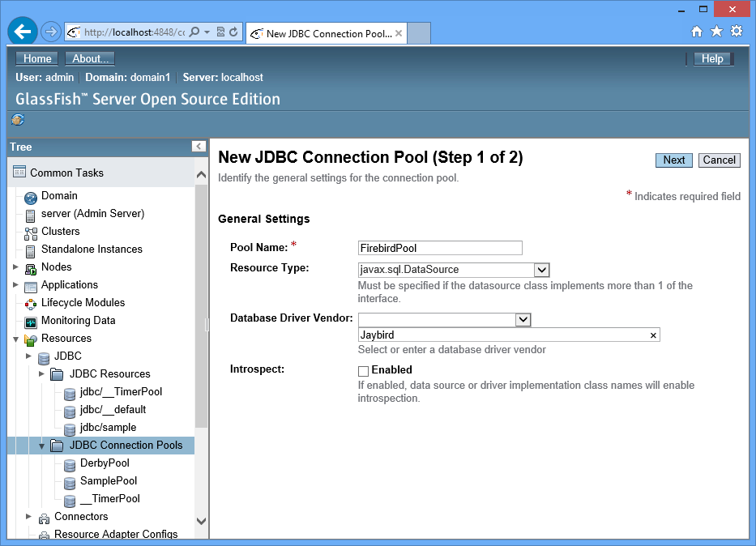The width and height of the screenshot is (756, 546).
Task: Collapse the Resources tree node
Action: click(x=16, y=339)
